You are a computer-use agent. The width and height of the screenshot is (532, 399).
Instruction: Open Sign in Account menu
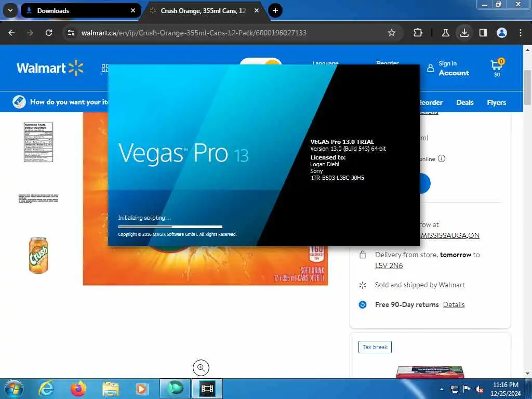point(448,68)
